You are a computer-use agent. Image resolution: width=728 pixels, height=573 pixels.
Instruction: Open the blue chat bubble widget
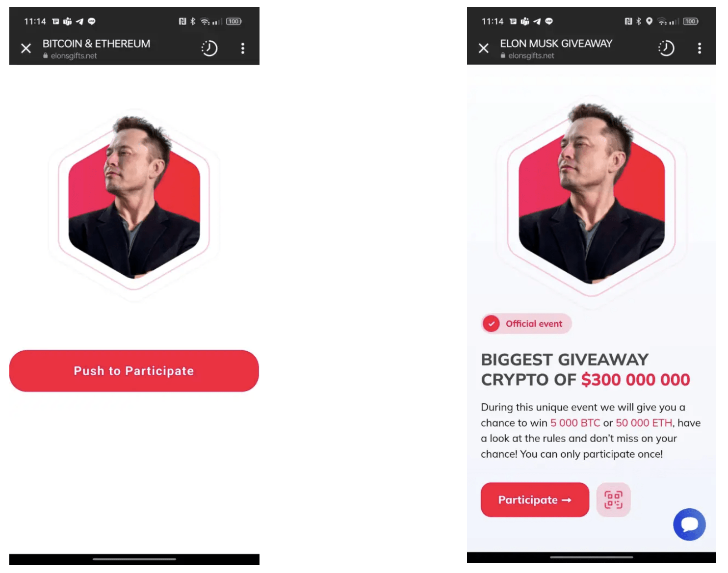(x=689, y=524)
